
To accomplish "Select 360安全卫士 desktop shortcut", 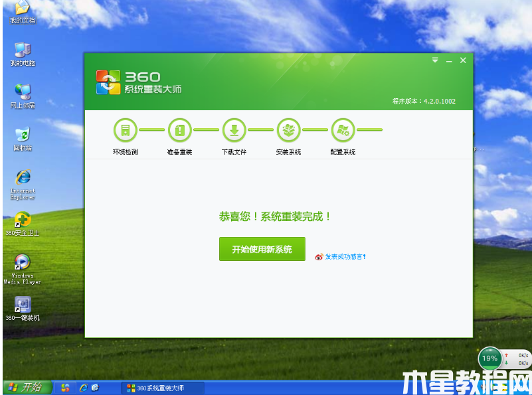I will click(x=23, y=224).
